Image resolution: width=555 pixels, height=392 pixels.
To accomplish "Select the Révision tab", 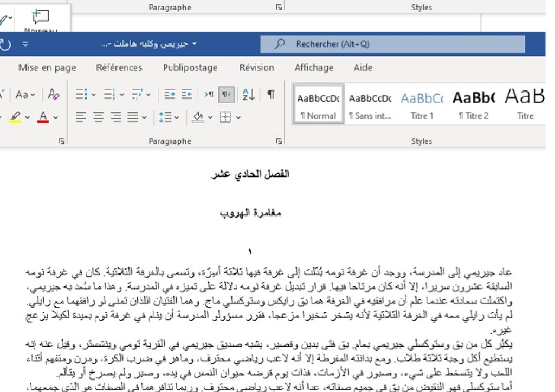I will [x=256, y=68].
